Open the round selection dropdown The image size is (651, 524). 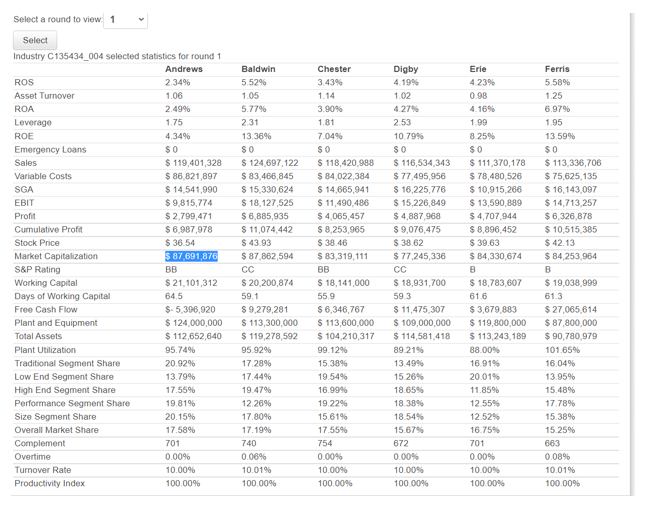point(125,20)
